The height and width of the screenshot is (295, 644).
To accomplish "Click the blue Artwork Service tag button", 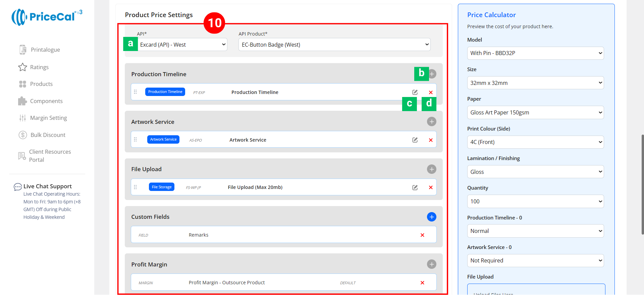I will click(x=163, y=140).
